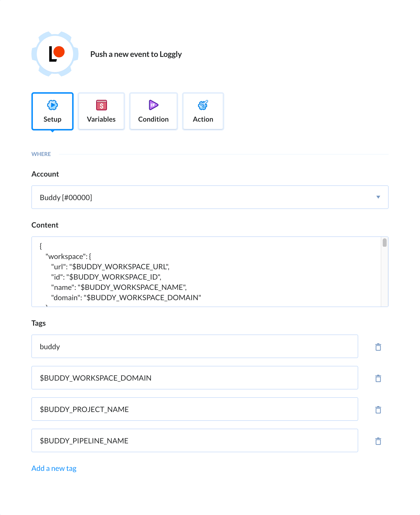
Task: Click the $BUDDY_PIPELINE_NAME tag field
Action: point(195,440)
